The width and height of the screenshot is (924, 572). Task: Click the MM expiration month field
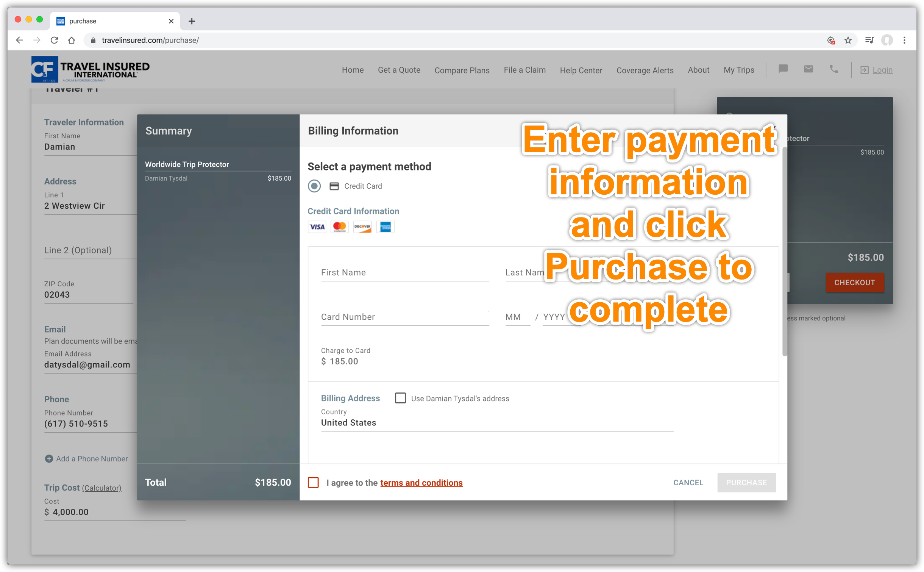(x=517, y=317)
